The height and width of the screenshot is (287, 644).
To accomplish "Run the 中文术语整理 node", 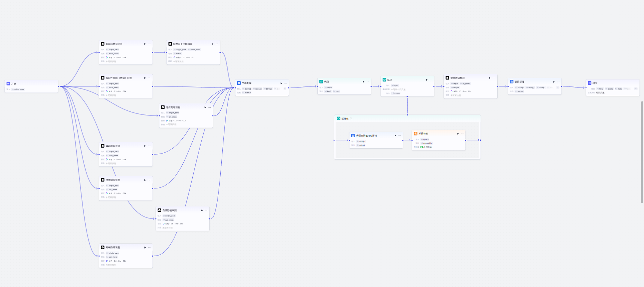I will point(490,78).
